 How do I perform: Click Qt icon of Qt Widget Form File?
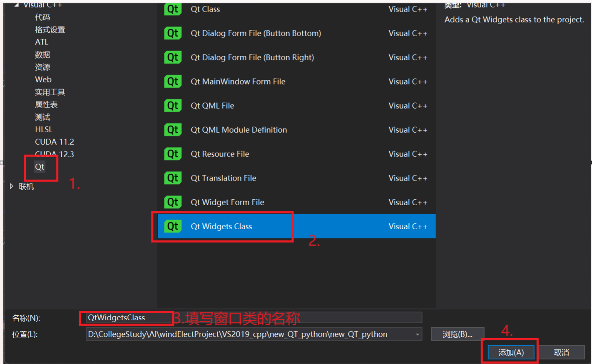[173, 202]
